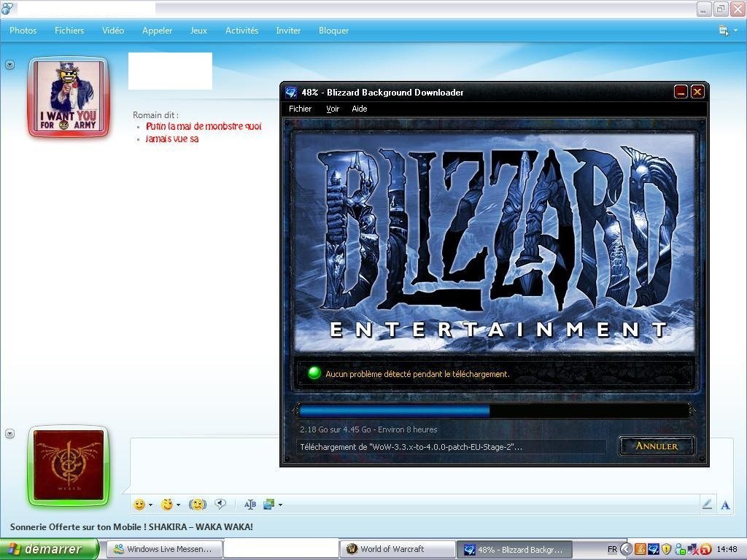This screenshot has height=560, width=747.
Task: Expand the emoticon picker dropdown arrow
Action: (150, 505)
